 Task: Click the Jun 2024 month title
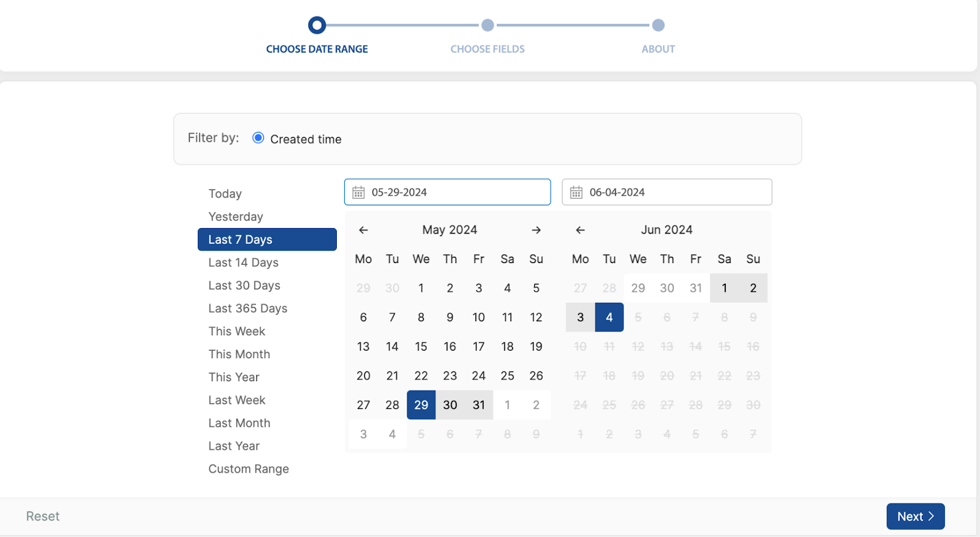click(x=667, y=230)
